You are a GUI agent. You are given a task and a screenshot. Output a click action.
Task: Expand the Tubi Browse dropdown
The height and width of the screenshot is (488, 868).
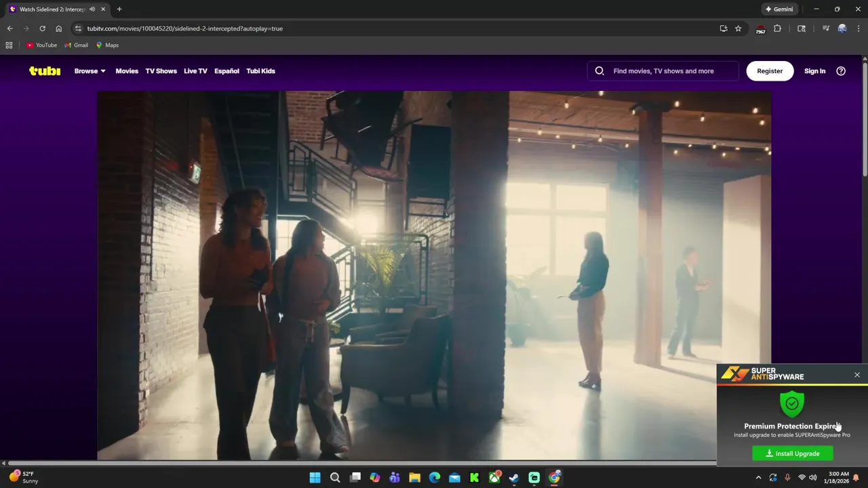[90, 71]
